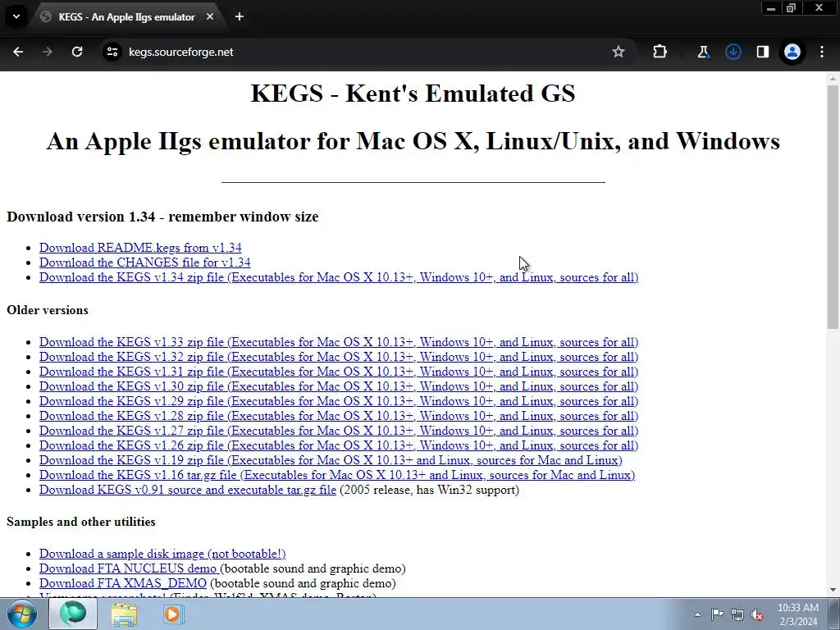
Task: Open a new browser tab
Action: (240, 16)
